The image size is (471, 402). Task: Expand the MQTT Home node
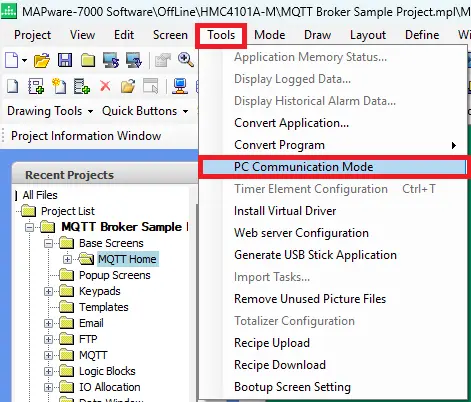coord(67,259)
